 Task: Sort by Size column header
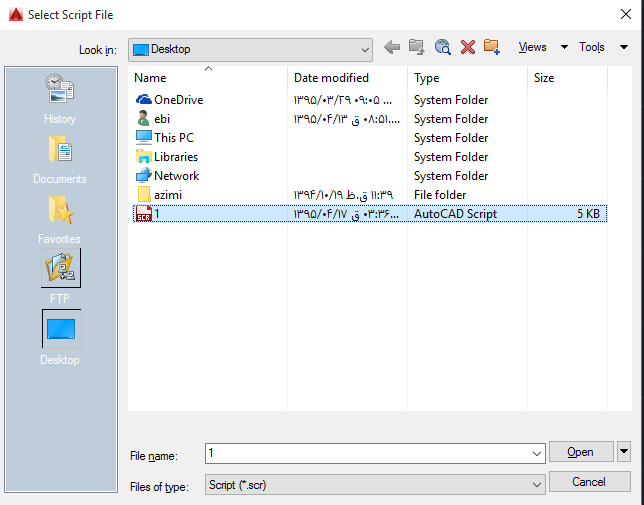(567, 78)
